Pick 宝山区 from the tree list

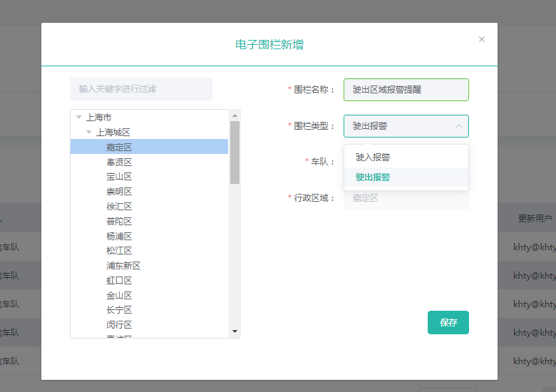click(x=119, y=177)
